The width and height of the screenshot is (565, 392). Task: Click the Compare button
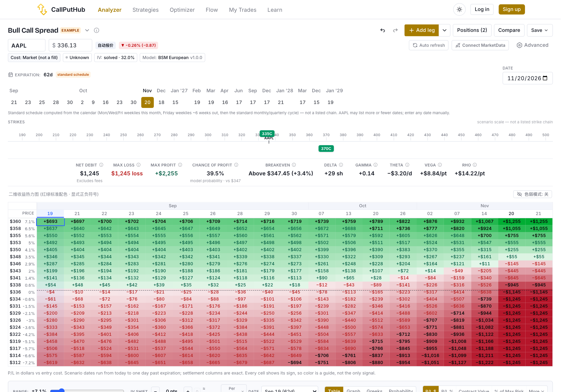coord(509,30)
